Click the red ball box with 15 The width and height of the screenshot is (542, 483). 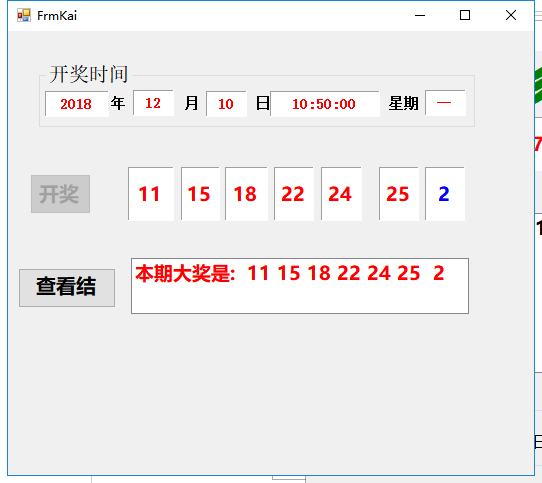[200, 194]
